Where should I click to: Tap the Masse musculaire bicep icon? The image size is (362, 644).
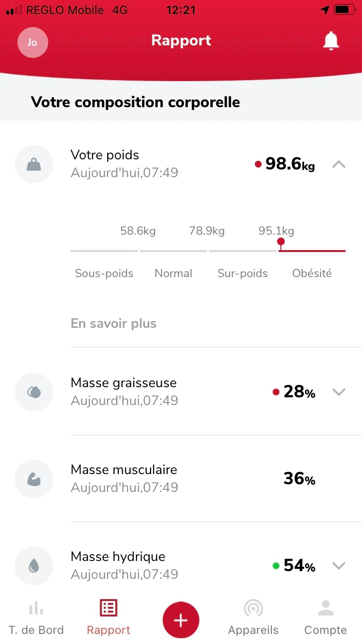34,479
